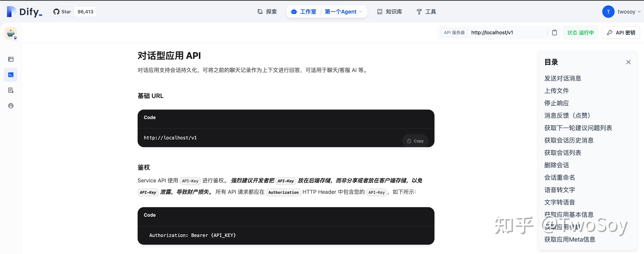Select the API access terminal icon
644x254 pixels.
click(x=11, y=75)
